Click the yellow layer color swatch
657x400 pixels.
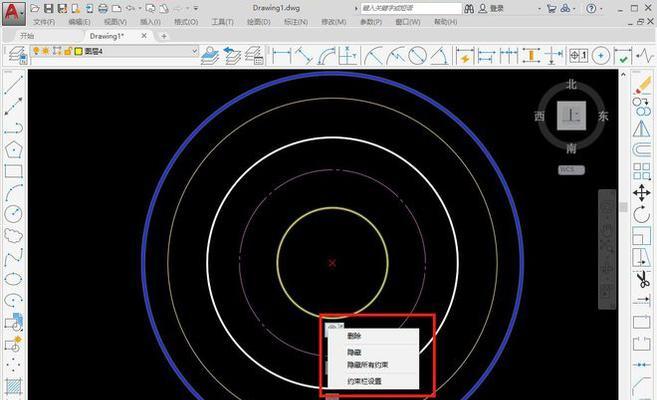[78, 52]
